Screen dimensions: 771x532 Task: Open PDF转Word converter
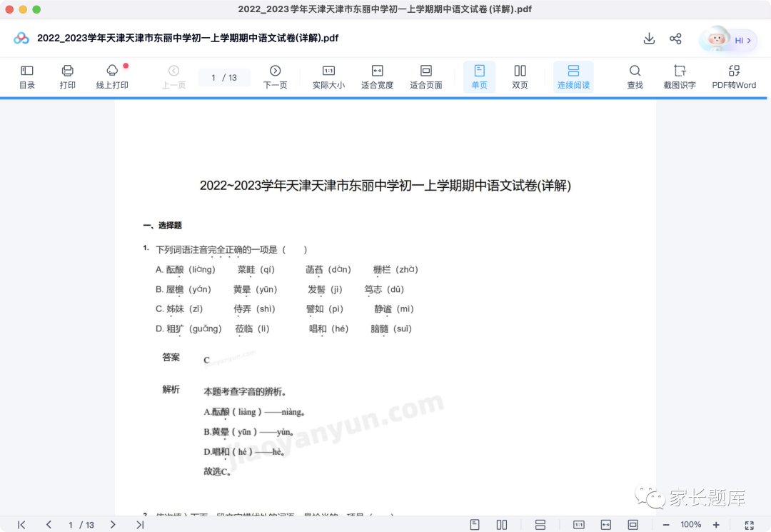734,77
